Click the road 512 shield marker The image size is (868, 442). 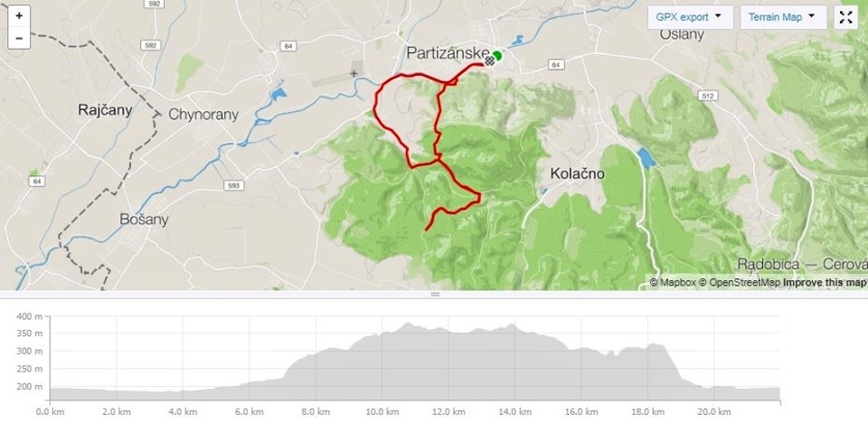pos(707,96)
